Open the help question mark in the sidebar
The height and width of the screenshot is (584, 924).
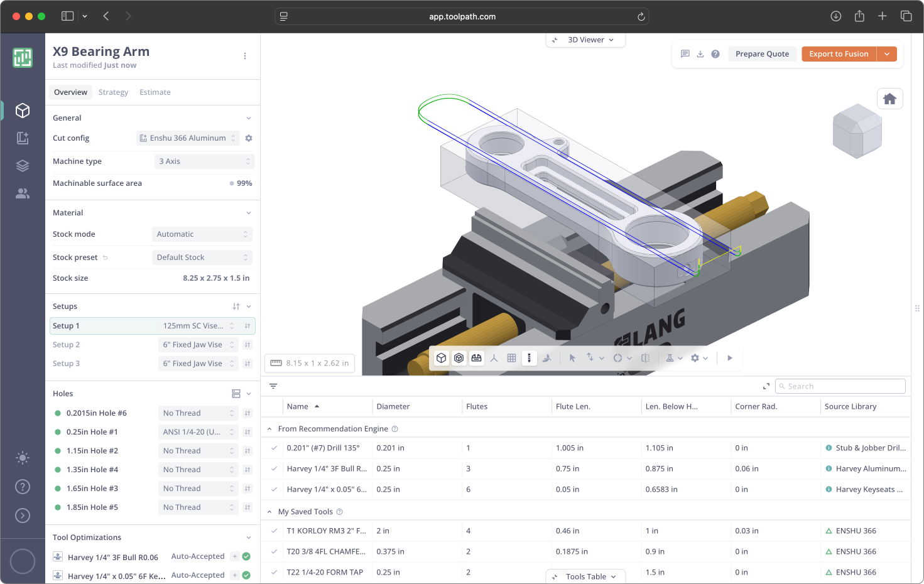23,487
